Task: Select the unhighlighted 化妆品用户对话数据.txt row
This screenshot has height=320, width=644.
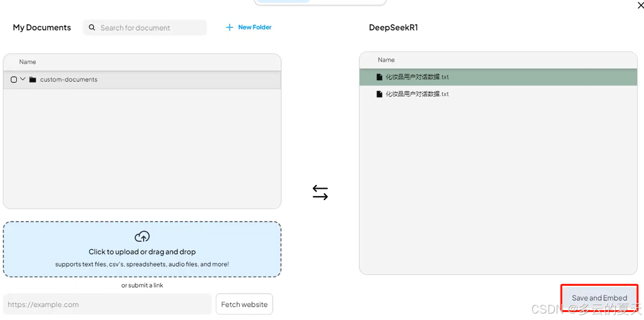Action: tap(498, 94)
